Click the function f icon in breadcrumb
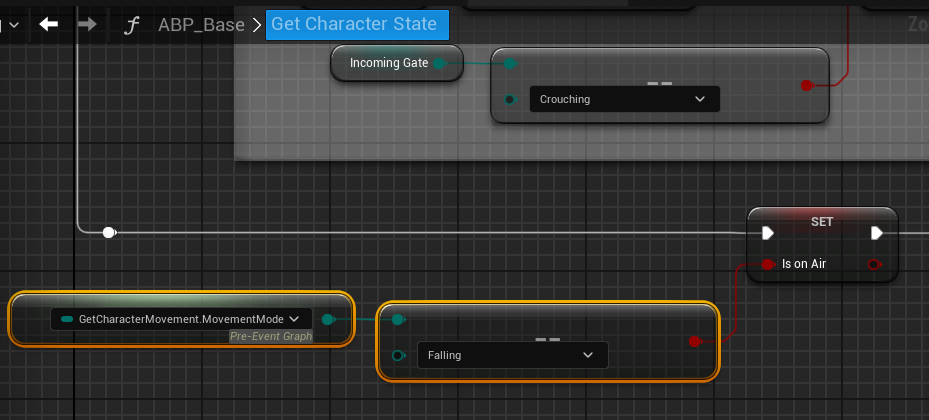 132,25
